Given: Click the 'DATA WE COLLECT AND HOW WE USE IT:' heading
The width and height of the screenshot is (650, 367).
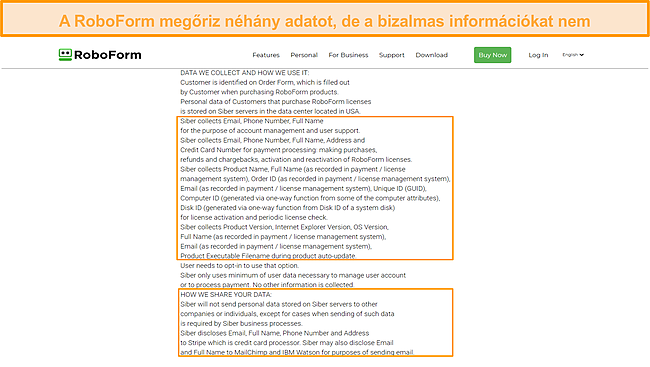Looking at the screenshot, I should 245,73.
